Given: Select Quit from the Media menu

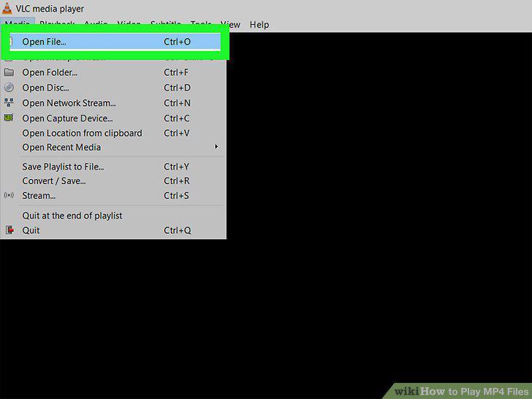Looking at the screenshot, I should click(x=113, y=230).
